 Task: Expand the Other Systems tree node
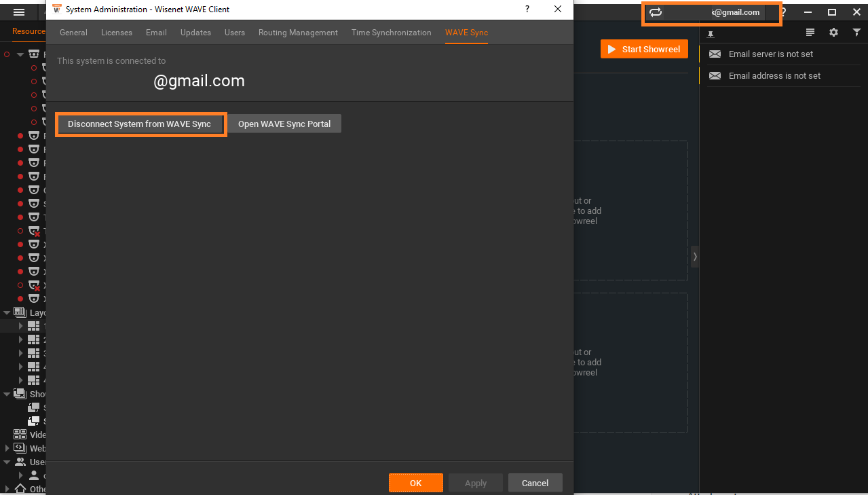pos(7,489)
